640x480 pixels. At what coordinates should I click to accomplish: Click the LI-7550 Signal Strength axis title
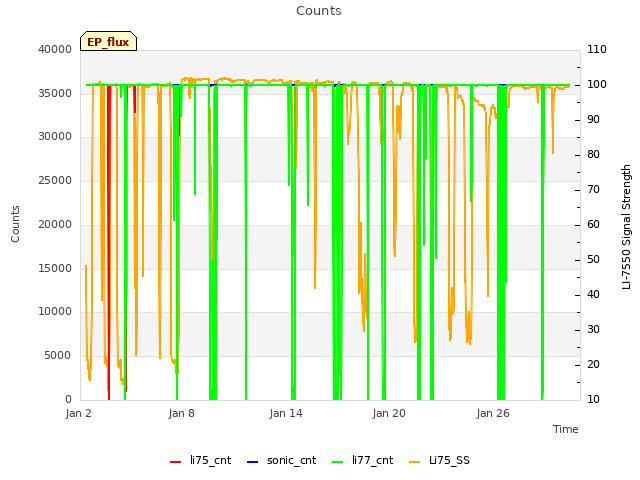(x=626, y=227)
